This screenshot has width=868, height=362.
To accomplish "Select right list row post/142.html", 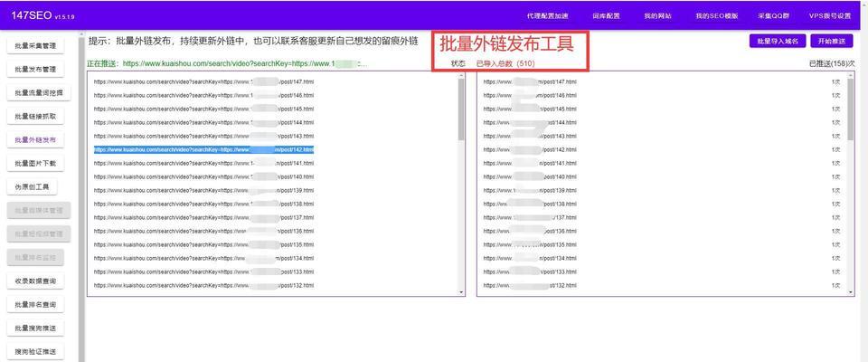I will click(x=530, y=149).
